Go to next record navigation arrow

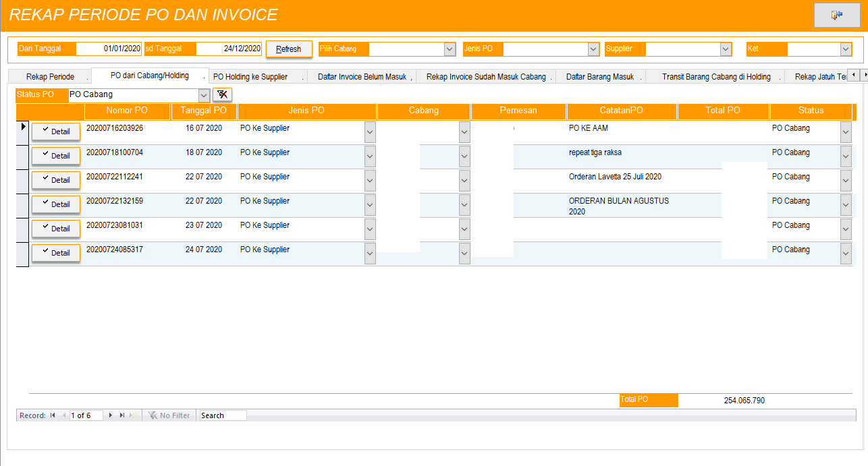111,415
